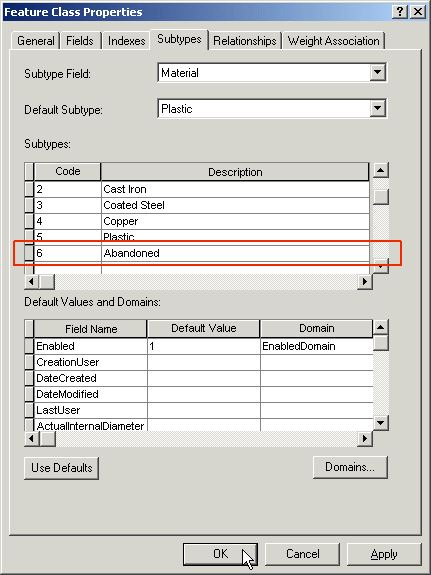Open the Subtype Field dropdown

[377, 72]
